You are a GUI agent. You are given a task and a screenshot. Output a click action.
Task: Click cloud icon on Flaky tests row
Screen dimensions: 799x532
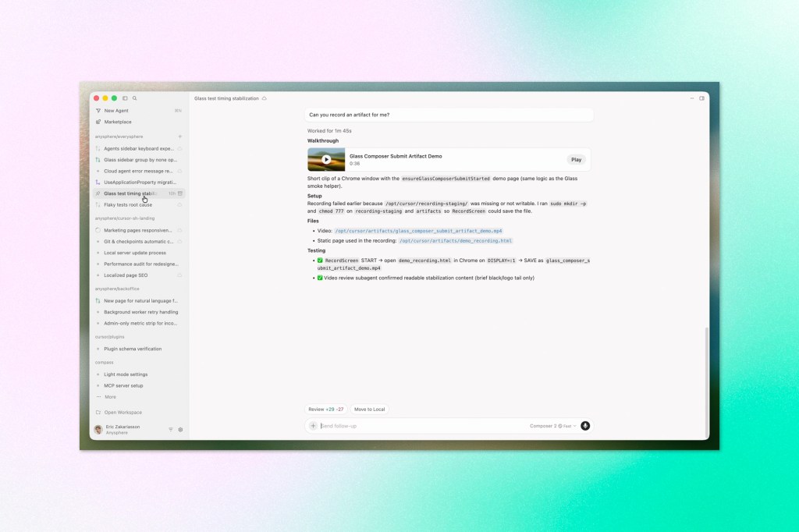(180, 205)
